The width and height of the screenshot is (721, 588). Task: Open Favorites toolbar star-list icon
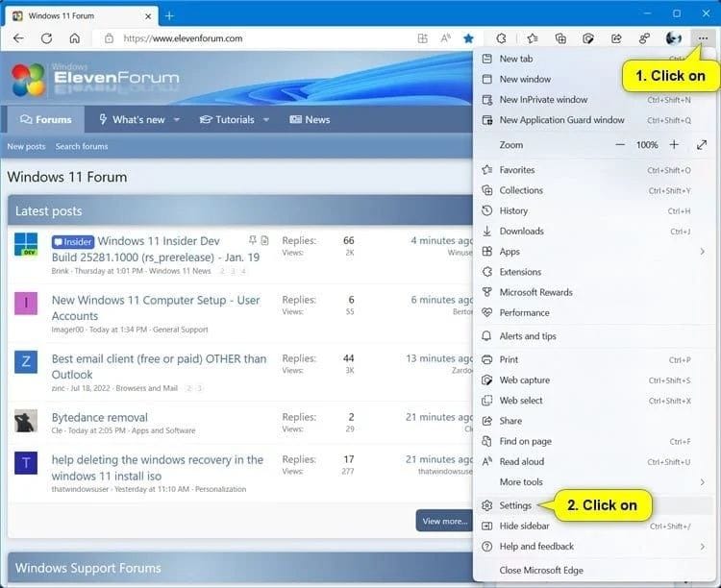(533, 38)
